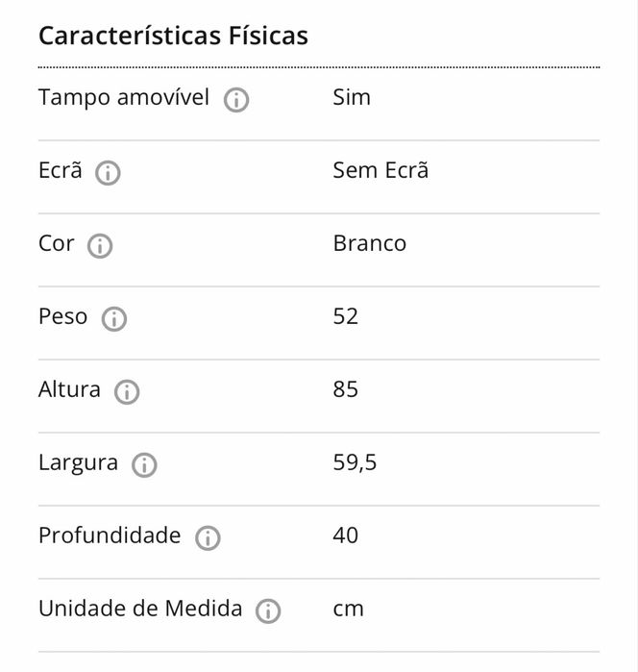Select the Branco color value

pyautogui.click(x=369, y=244)
